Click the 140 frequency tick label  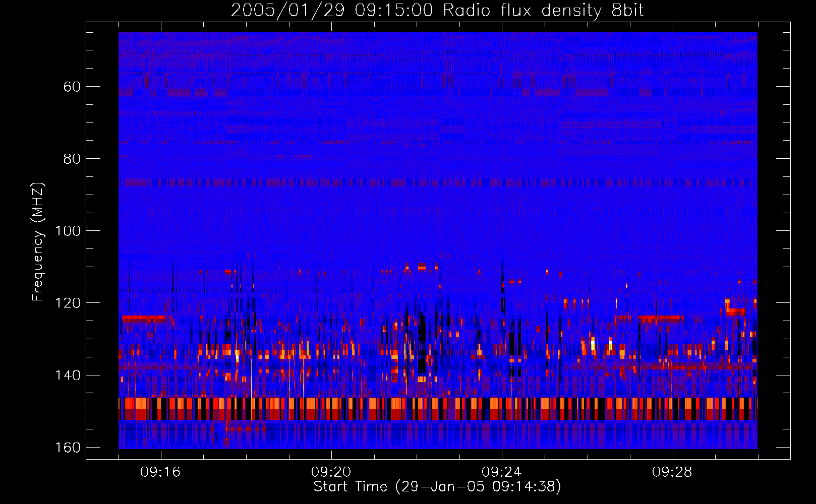tap(67, 375)
